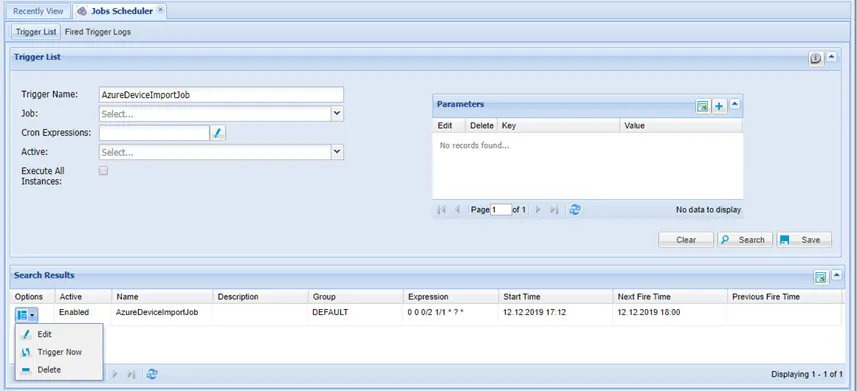857x391 pixels.
Task: Open the Trigger List sub-tab
Action: [36, 32]
